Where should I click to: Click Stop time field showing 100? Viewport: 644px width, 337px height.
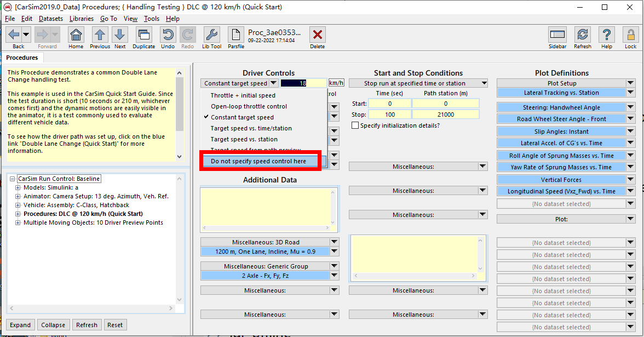click(x=390, y=115)
